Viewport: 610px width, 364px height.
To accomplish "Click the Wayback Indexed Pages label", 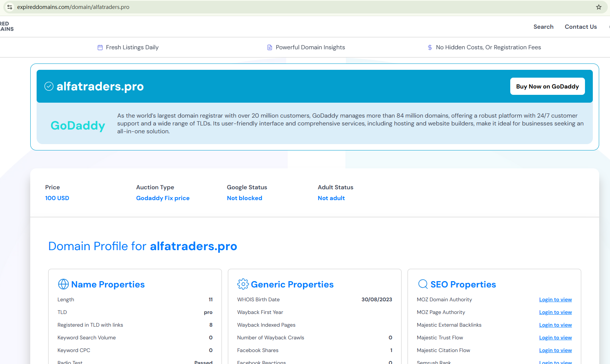I will pos(266,325).
